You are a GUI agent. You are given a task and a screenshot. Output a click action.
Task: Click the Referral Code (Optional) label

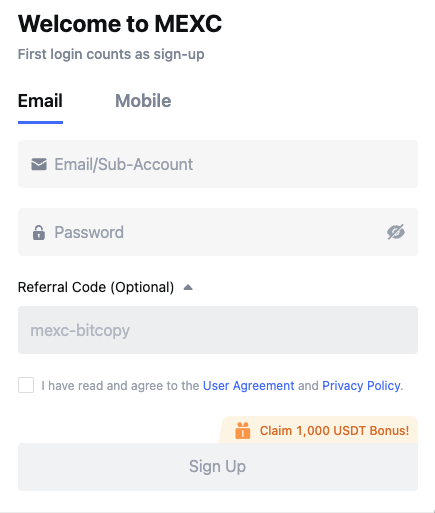pyautogui.click(x=96, y=287)
